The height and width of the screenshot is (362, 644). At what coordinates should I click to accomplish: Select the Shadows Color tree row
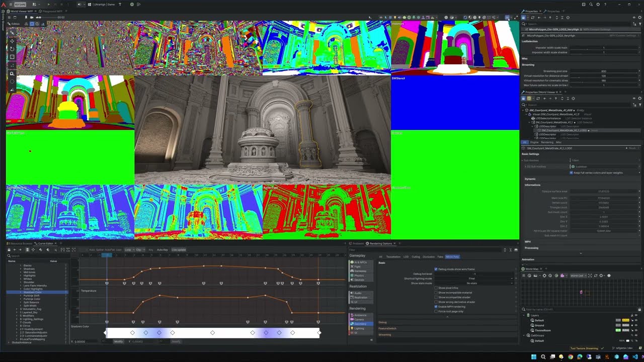pos(37,292)
